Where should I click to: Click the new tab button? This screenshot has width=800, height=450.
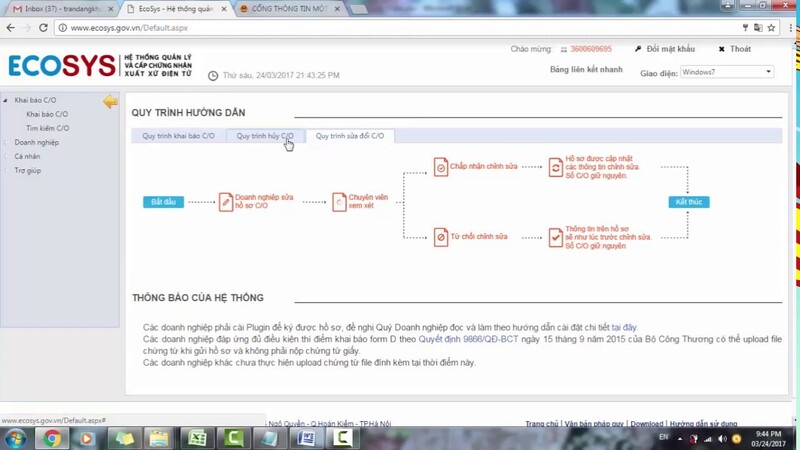tap(359, 9)
